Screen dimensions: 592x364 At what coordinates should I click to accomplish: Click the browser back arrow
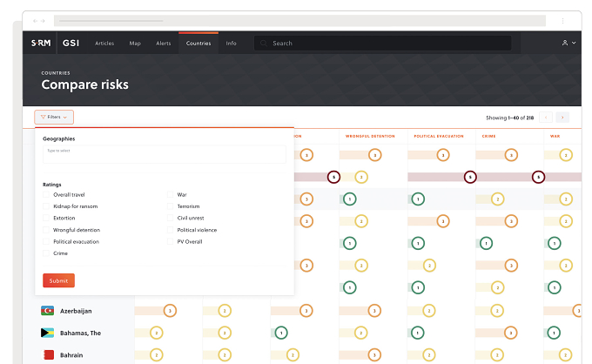tap(35, 21)
